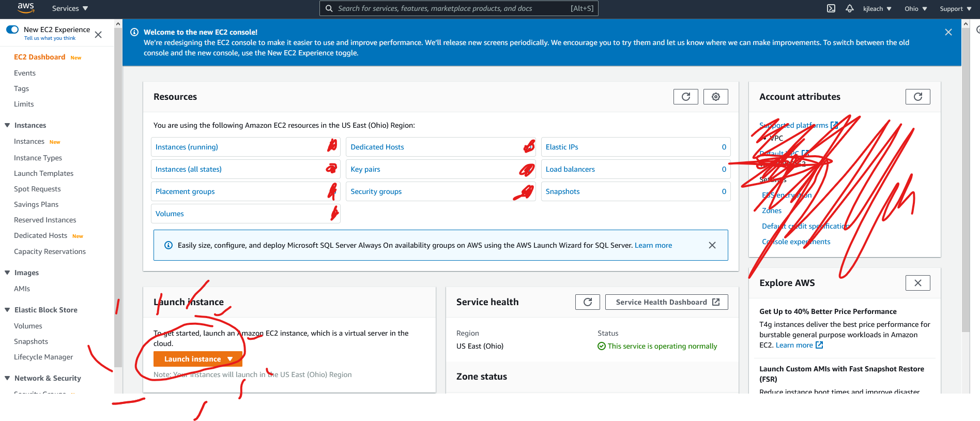980x421 pixels.
Task: Collapse the Images sidebar section
Action: click(x=7, y=273)
